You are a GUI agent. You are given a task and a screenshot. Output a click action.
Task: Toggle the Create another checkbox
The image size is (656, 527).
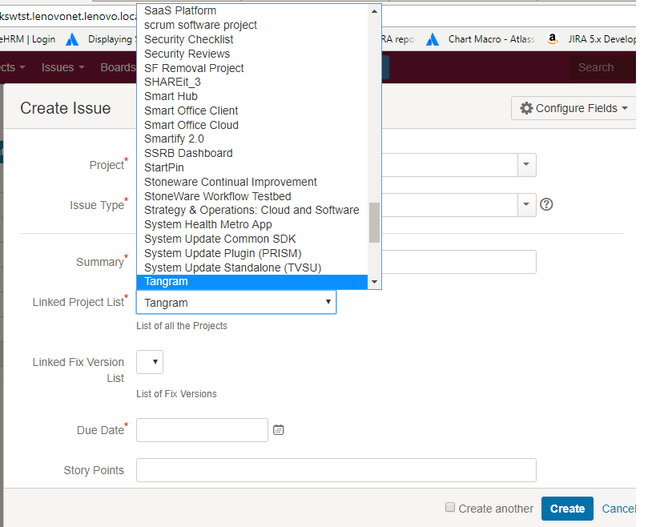pyautogui.click(x=450, y=507)
